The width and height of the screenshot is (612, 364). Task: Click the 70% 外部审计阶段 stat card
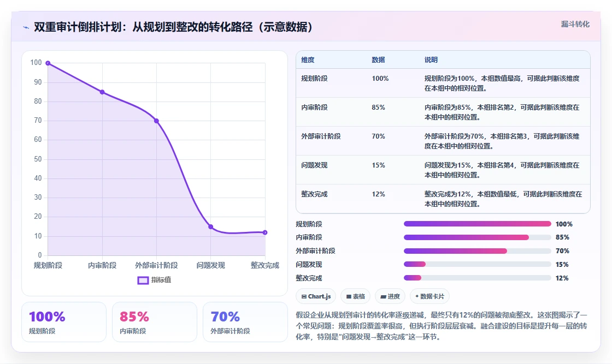pyautogui.click(x=245, y=322)
